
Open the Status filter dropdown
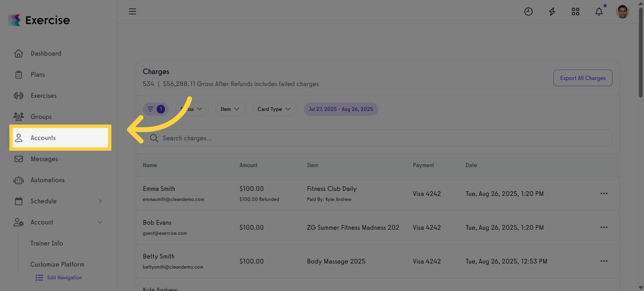pyautogui.click(x=191, y=109)
